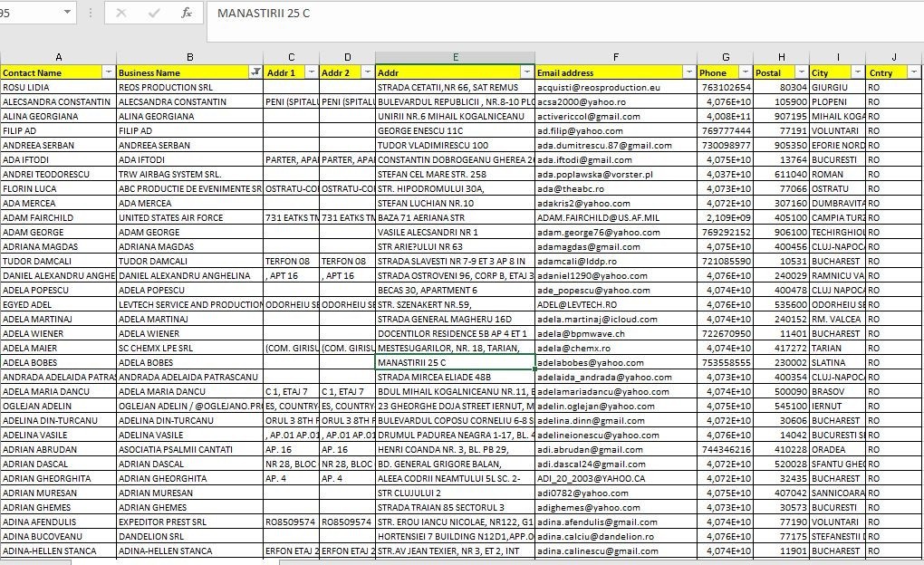
Task: Open Insert Function fx icon
Action: point(187,13)
